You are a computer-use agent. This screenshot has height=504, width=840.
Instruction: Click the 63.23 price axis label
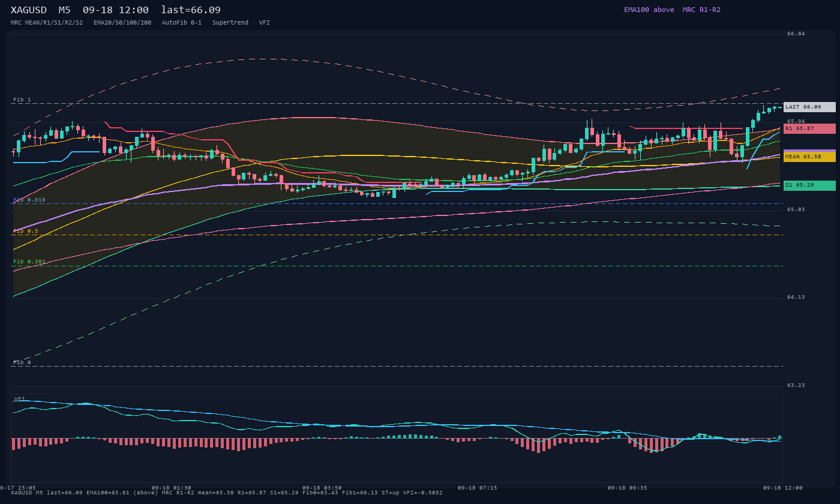point(796,385)
